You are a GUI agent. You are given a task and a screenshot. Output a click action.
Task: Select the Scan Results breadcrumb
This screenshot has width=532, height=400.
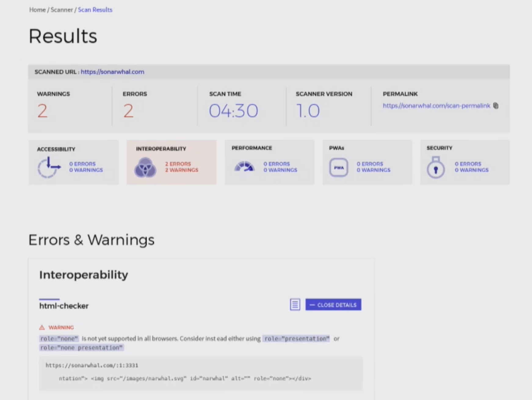pos(95,10)
